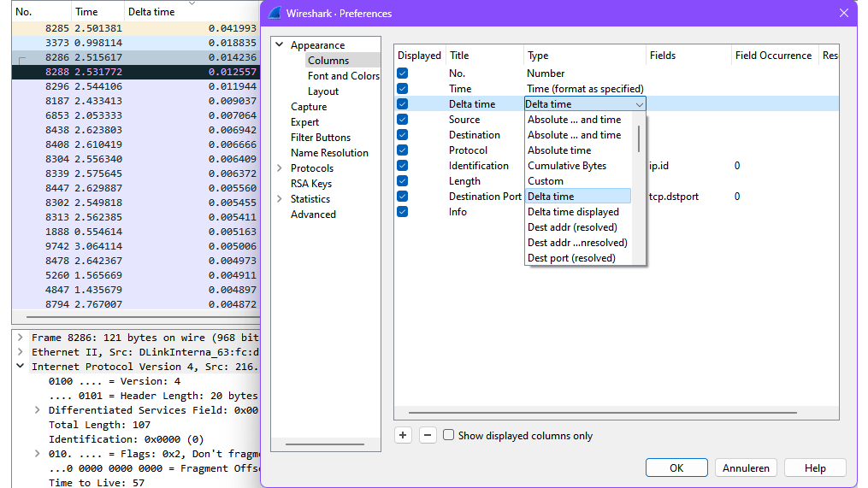Click the plus icon to add column
The height and width of the screenshot is (488, 868).
(x=404, y=435)
